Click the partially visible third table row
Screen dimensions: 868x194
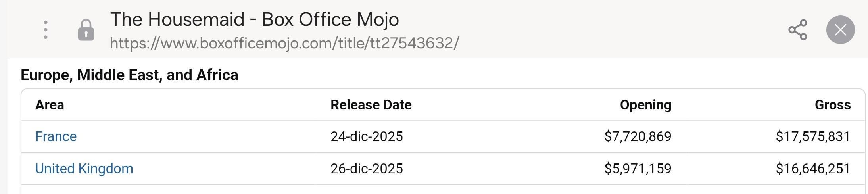443,190
